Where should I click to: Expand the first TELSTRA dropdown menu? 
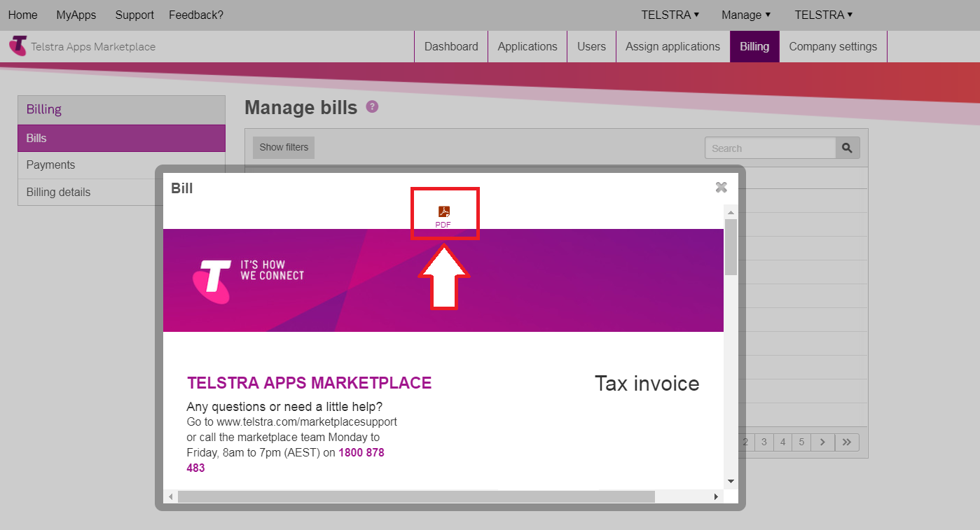tap(670, 15)
